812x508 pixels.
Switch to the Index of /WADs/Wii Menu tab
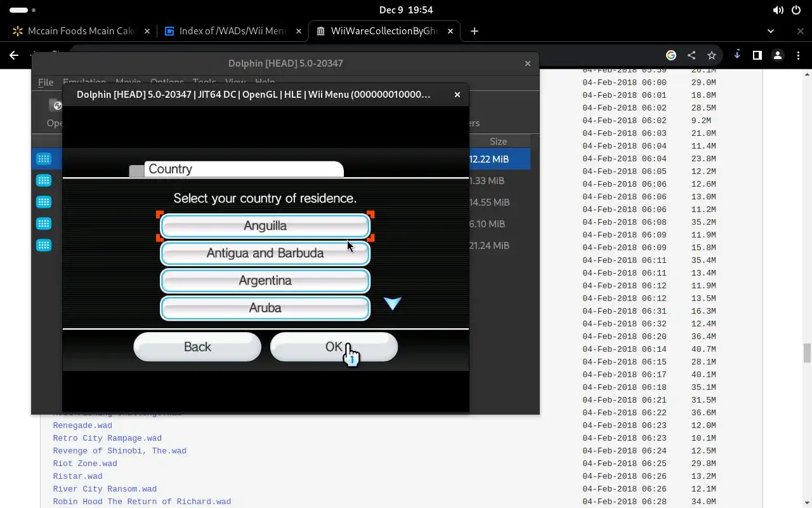[233, 30]
